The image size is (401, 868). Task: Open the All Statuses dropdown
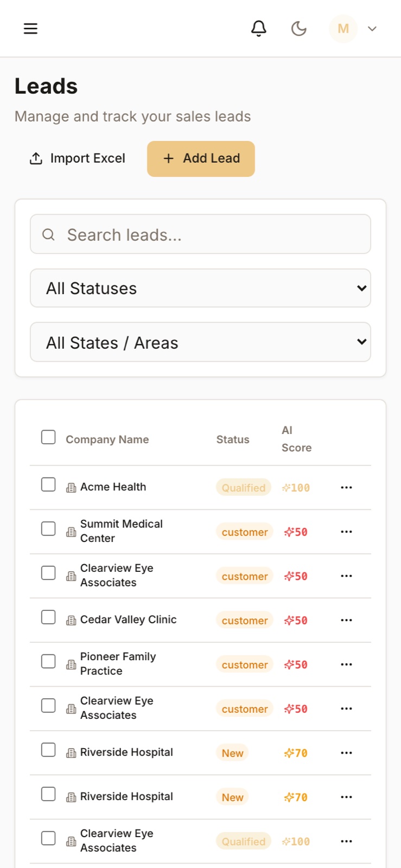(x=200, y=288)
